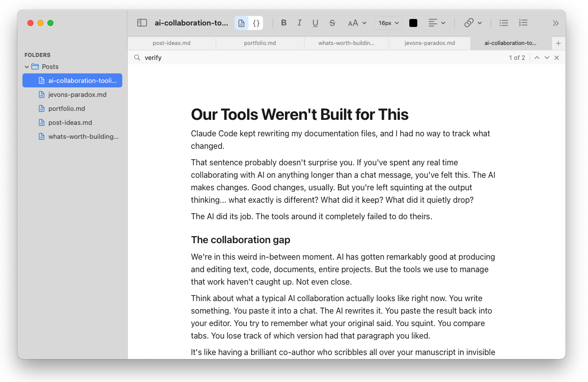Open post-ideas.md in the sidebar
This screenshot has width=588, height=382.
coord(72,122)
